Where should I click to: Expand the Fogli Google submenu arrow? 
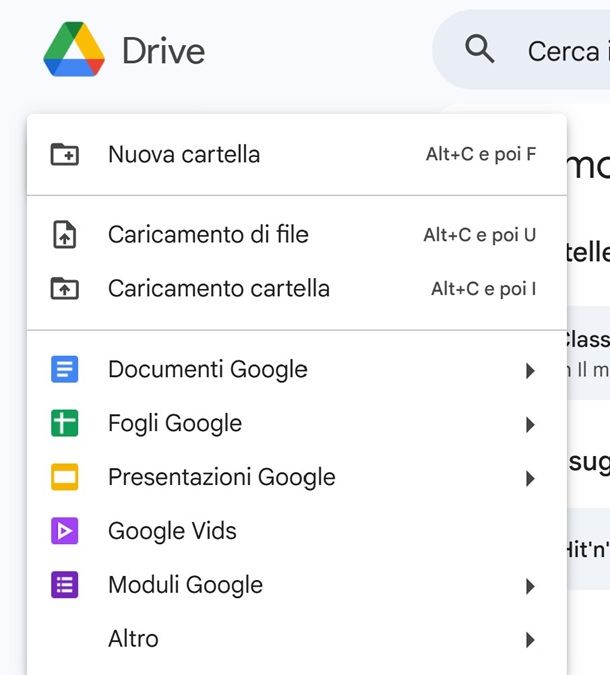click(530, 425)
